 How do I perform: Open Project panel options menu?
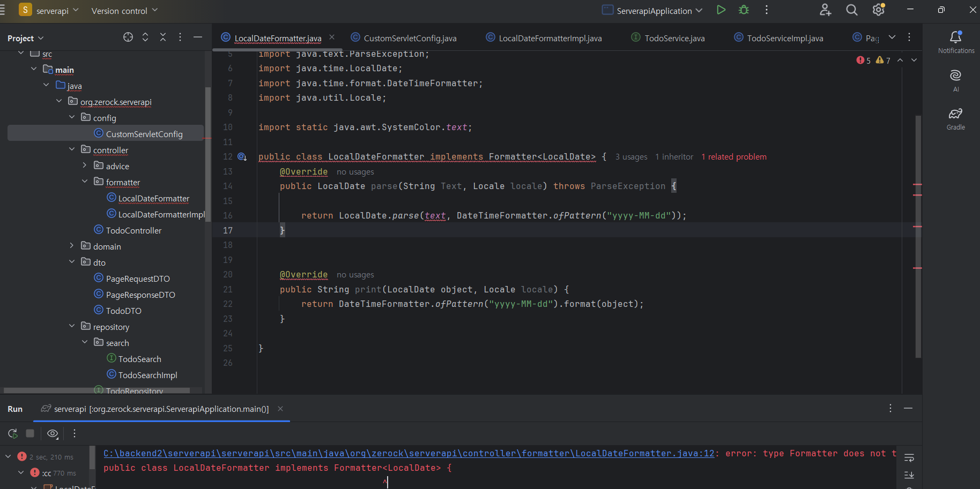click(x=180, y=37)
